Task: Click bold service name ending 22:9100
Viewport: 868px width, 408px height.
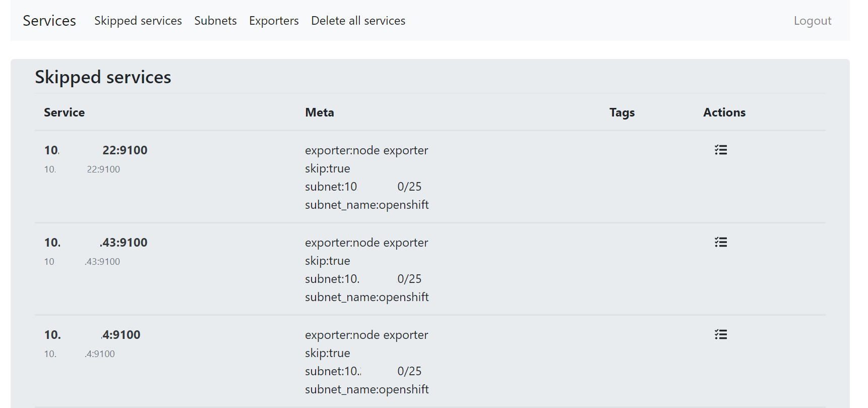Action: coord(96,150)
